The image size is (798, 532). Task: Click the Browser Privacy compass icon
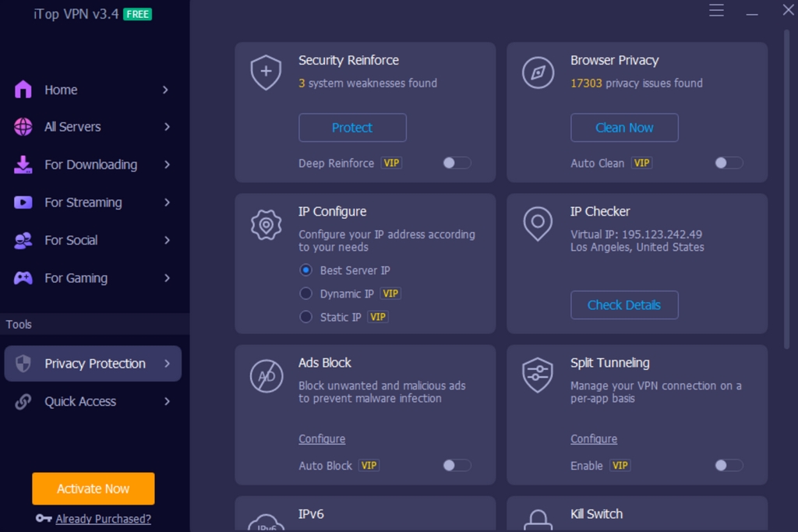(538, 72)
